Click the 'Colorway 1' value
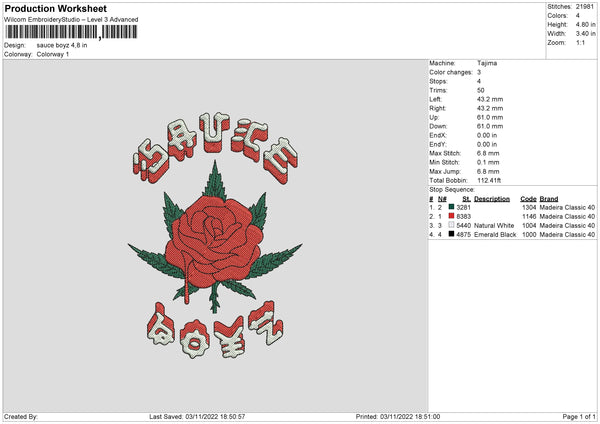Viewport: 600px width, 424px height. (x=52, y=54)
